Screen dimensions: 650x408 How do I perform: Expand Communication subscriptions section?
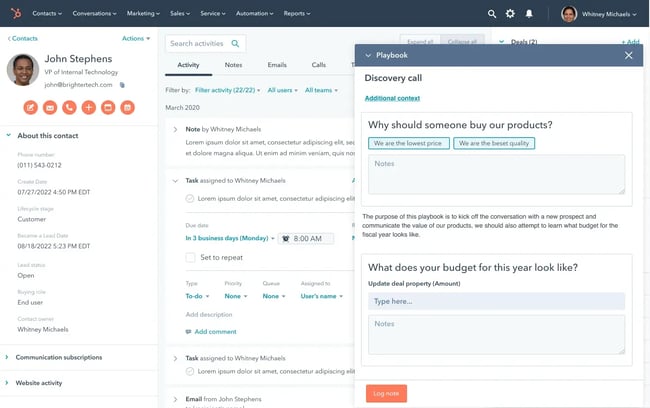(7, 357)
